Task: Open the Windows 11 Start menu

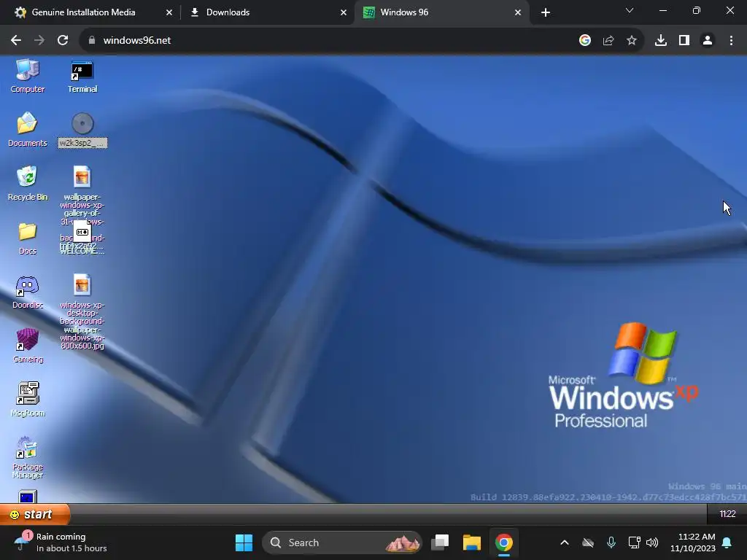Action: pos(244,542)
